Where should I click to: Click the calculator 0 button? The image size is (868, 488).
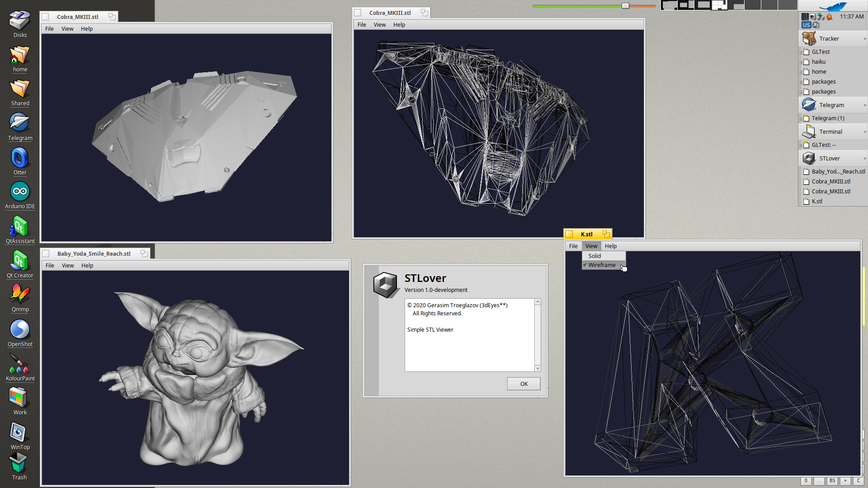(x=806, y=481)
